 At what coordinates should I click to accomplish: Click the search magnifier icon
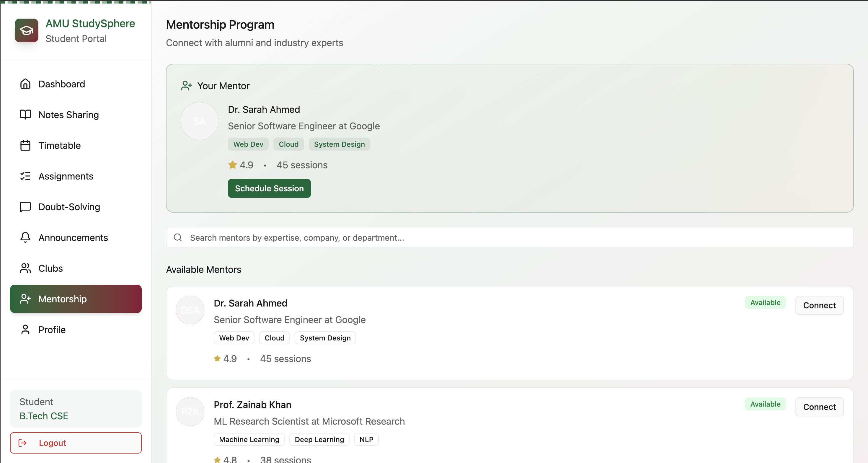pos(177,237)
